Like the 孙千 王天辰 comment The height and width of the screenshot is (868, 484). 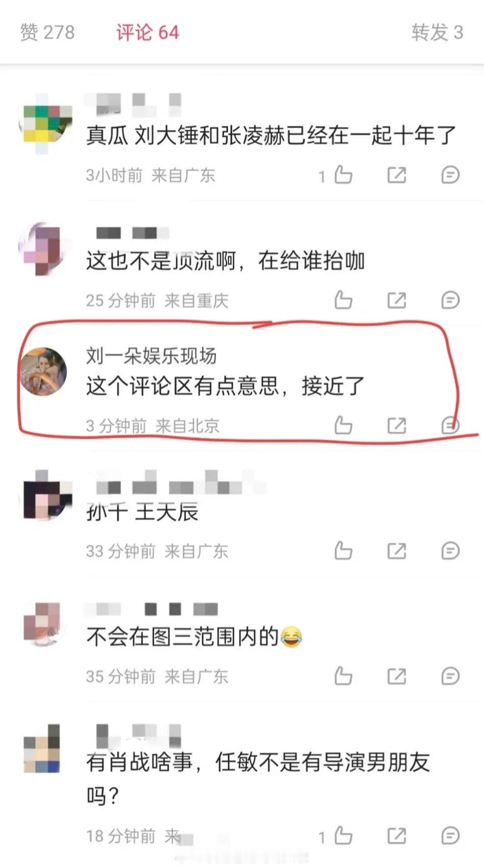click(x=343, y=551)
